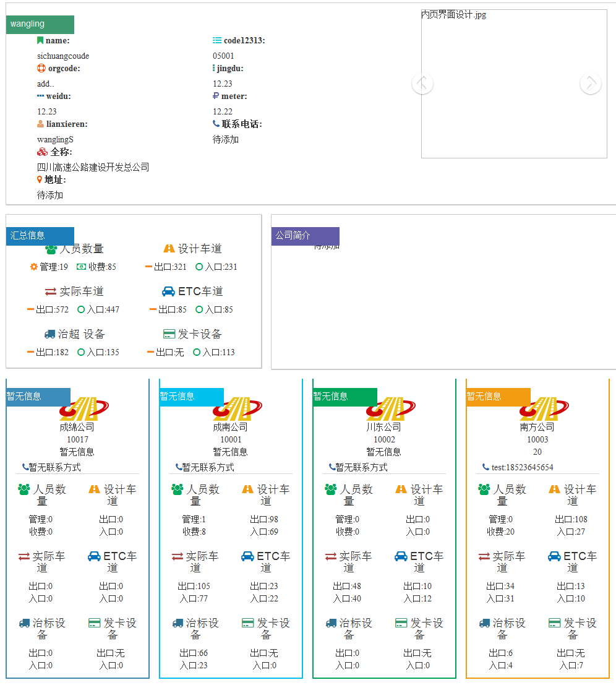The height and width of the screenshot is (685, 616).
Task: Select the wangling header tab
Action: click(40, 25)
